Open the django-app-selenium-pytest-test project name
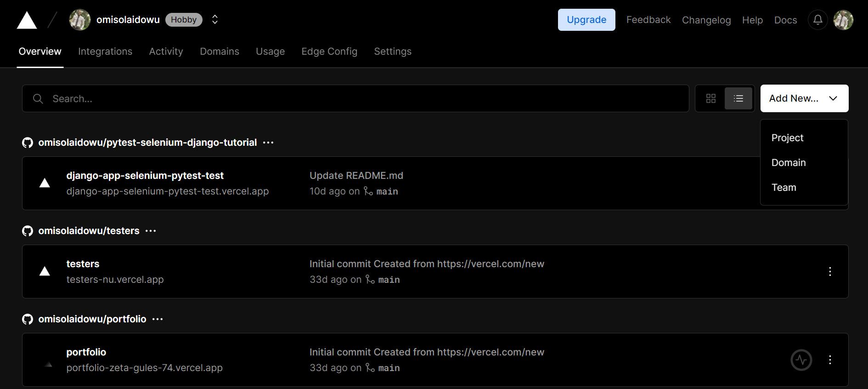Image resolution: width=868 pixels, height=389 pixels. [145, 176]
